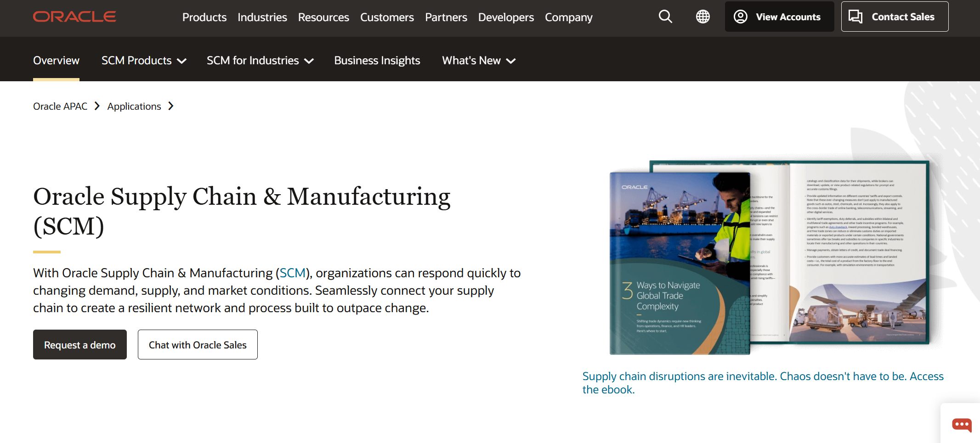Select Business Insights in the navigation
This screenshot has width=980, height=443.
click(x=377, y=60)
